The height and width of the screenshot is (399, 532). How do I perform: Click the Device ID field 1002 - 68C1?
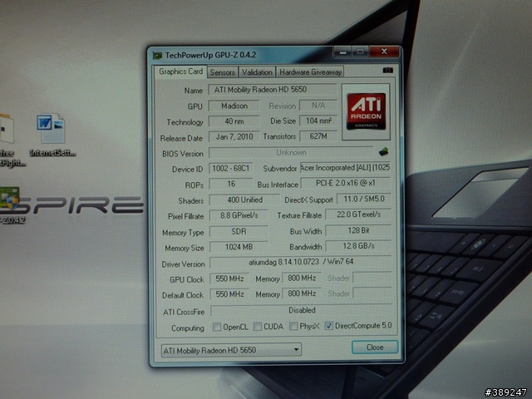[231, 168]
